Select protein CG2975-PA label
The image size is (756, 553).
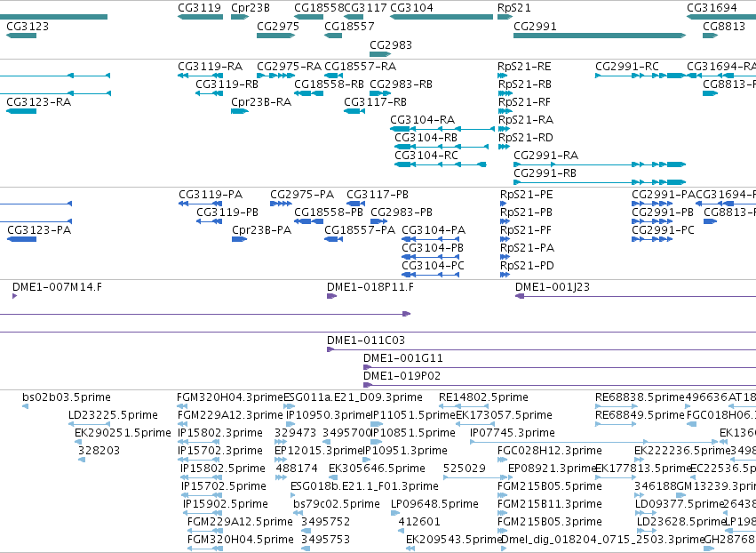[x=302, y=195]
